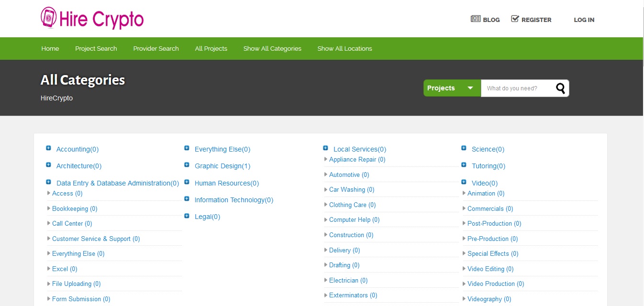Expand the Architecture category plus icon
The height and width of the screenshot is (306, 644).
(x=48, y=165)
